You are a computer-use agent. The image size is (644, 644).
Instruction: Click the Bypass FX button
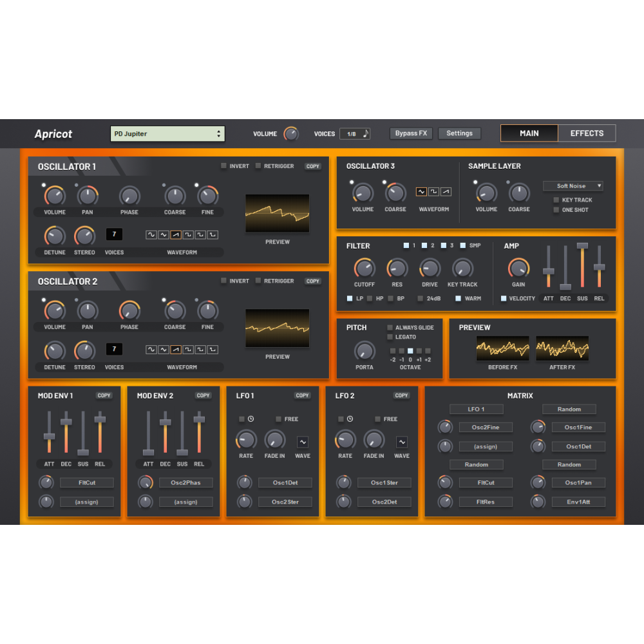click(x=411, y=133)
